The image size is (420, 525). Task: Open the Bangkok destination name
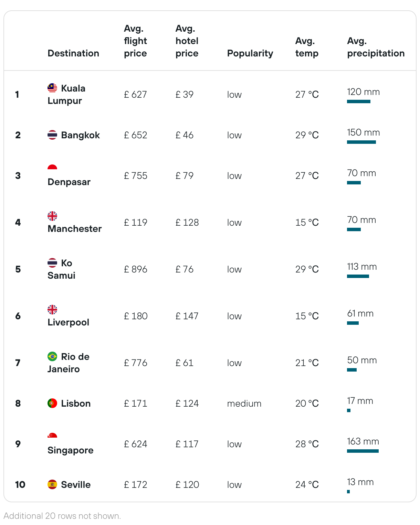coord(81,135)
